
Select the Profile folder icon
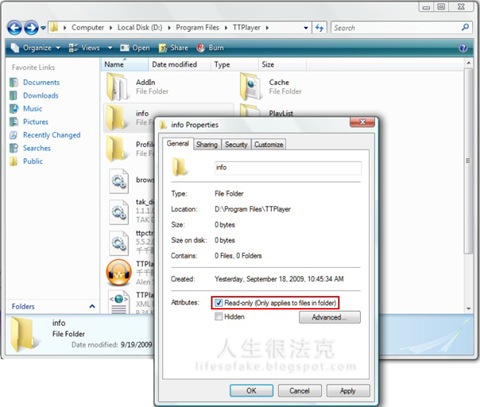[117, 149]
